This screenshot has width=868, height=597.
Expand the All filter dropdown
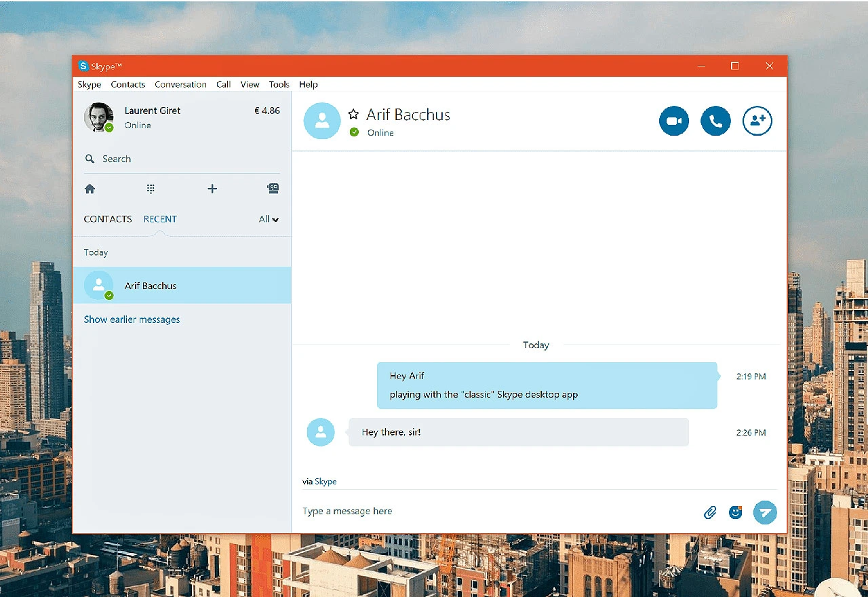pos(269,219)
